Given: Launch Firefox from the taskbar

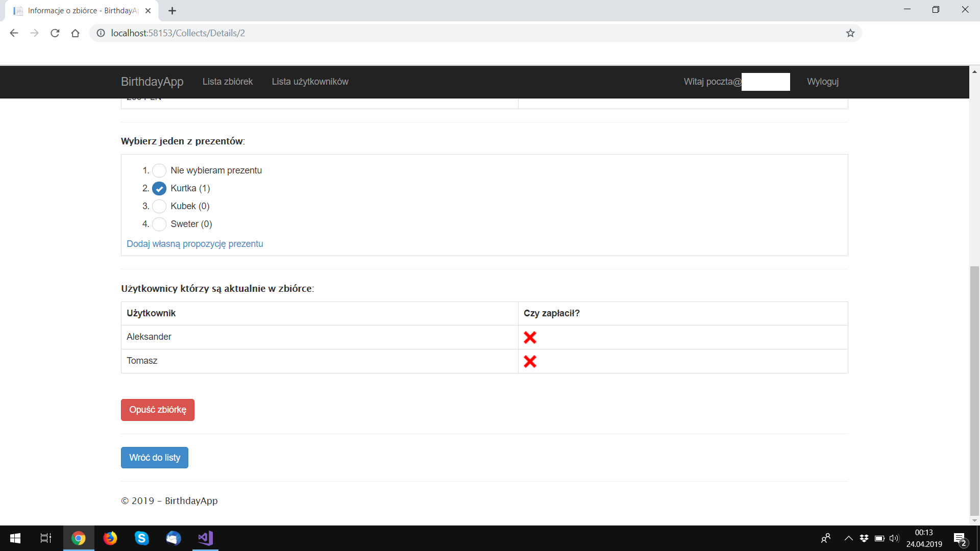Looking at the screenshot, I should point(110,538).
